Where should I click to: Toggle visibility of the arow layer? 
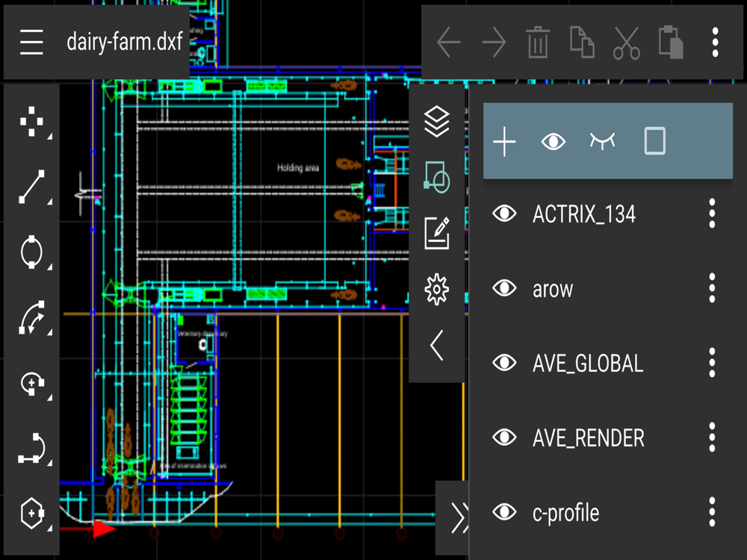point(504,288)
